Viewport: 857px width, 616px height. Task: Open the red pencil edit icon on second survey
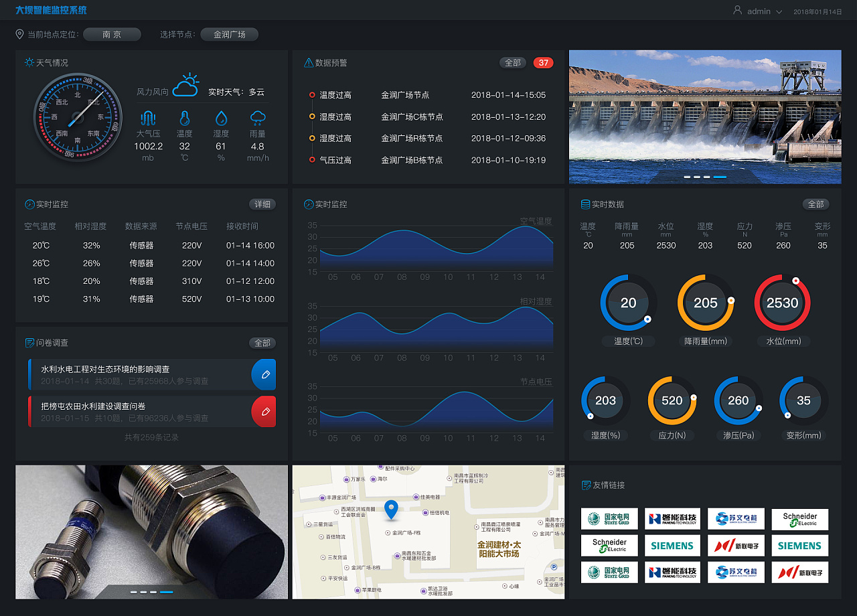pyautogui.click(x=264, y=412)
